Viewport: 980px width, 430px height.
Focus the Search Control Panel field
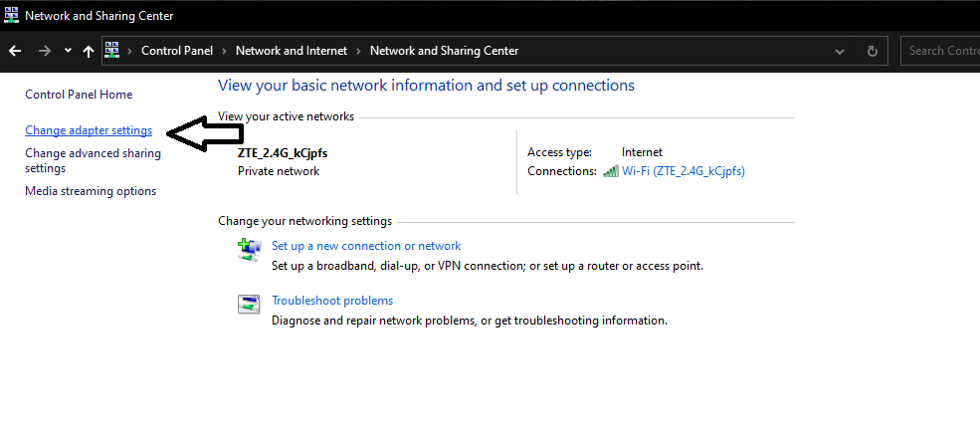tap(940, 51)
